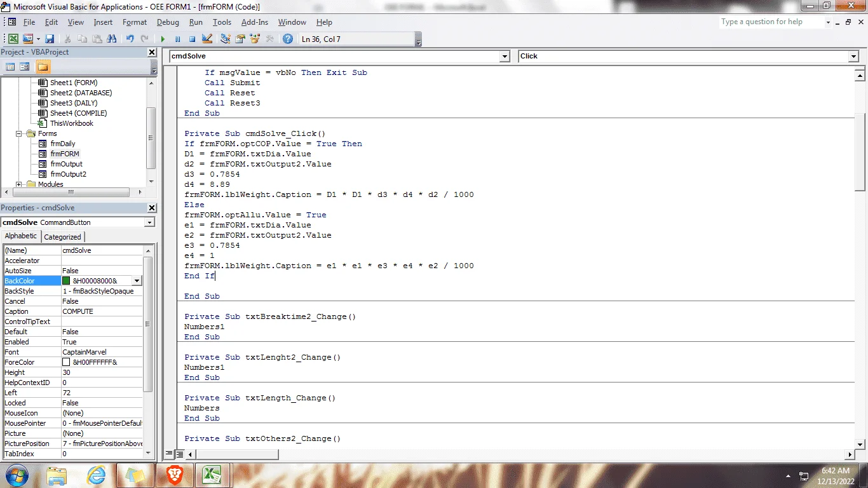Open Properties Window toolbar icon
Image resolution: width=868 pixels, height=488 pixels.
(x=240, y=39)
